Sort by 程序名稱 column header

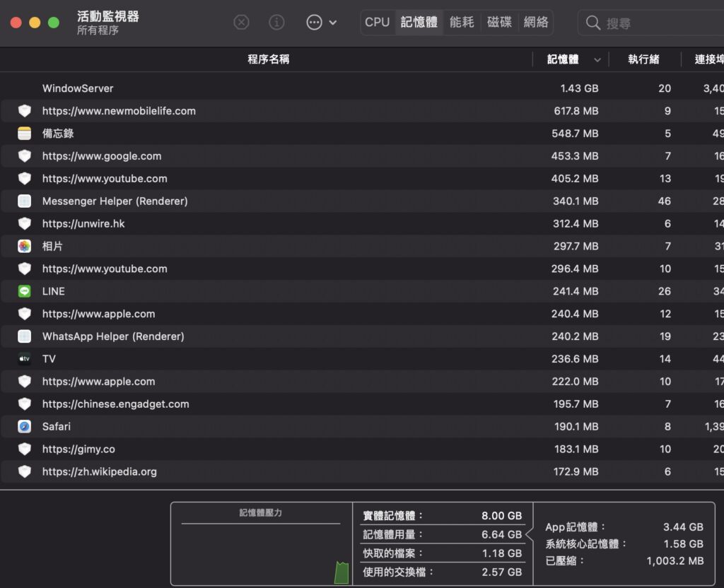(x=268, y=59)
